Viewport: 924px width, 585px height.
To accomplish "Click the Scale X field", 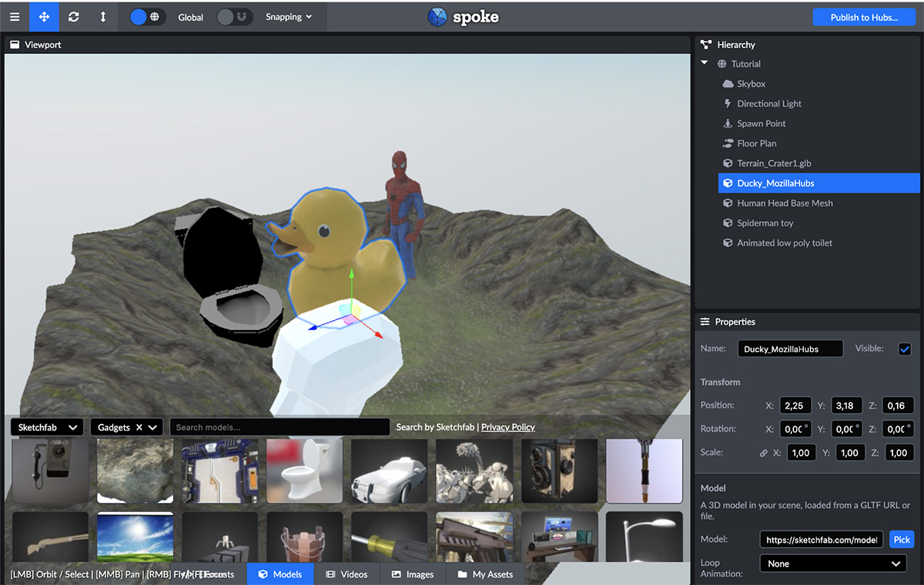I will pos(801,453).
